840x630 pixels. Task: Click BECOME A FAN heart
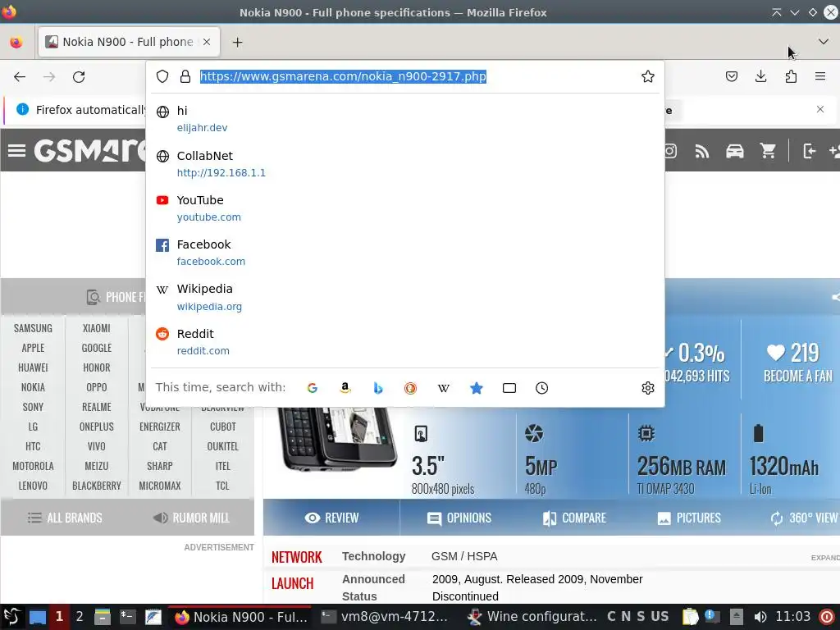point(797,363)
